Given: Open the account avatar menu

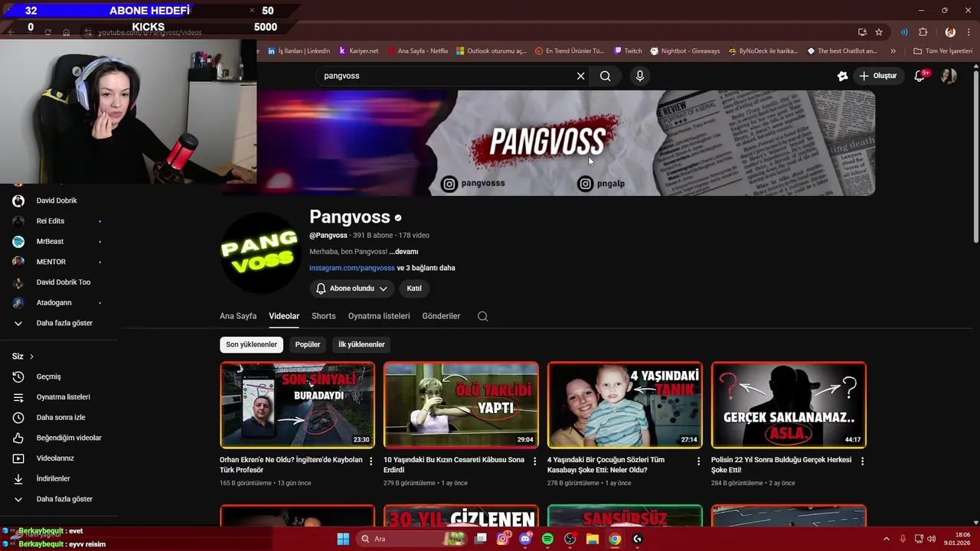Looking at the screenshot, I should pyautogui.click(x=949, y=76).
